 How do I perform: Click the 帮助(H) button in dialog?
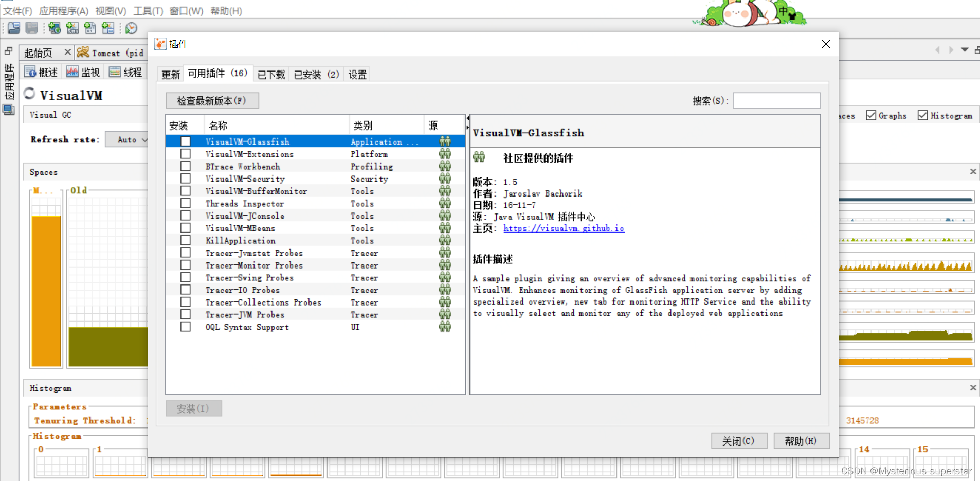(802, 441)
